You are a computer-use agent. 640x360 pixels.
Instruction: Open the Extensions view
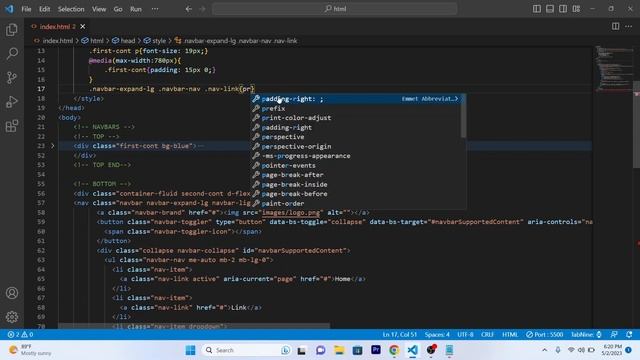point(12,126)
